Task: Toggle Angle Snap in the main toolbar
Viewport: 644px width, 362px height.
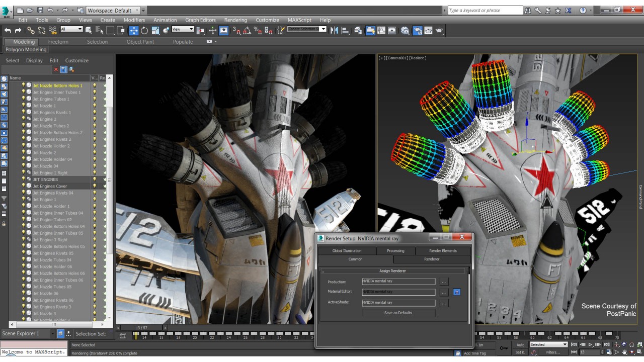Action: (x=247, y=31)
